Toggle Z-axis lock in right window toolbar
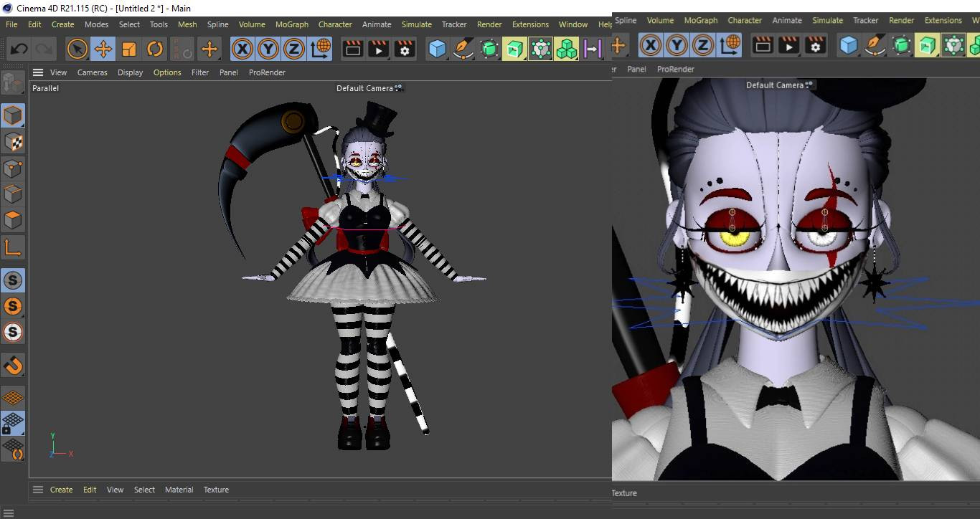The image size is (980, 519). 702,46
